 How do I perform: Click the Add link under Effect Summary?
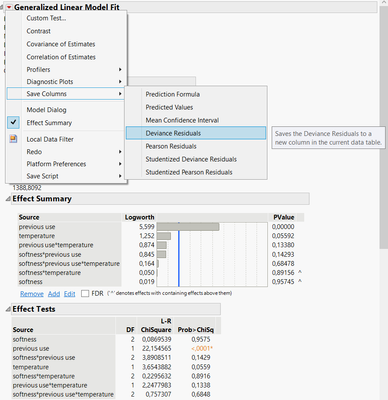pos(54,294)
